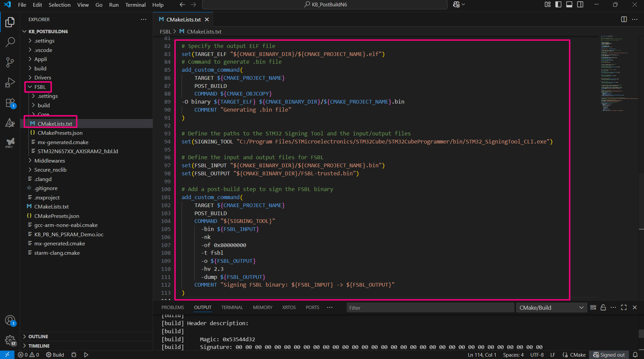Toggle the bottom panel visibility
644x359 pixels.
[x=569, y=5]
